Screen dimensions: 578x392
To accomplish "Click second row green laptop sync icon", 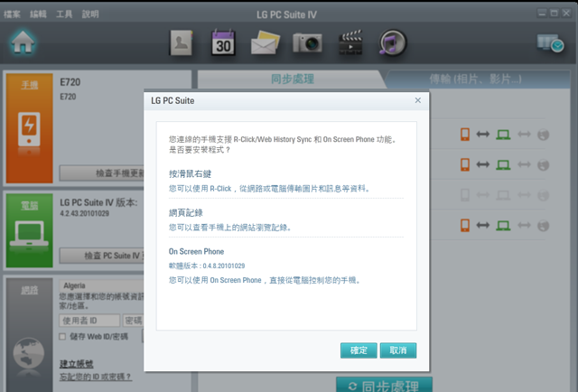I will click(x=503, y=165).
